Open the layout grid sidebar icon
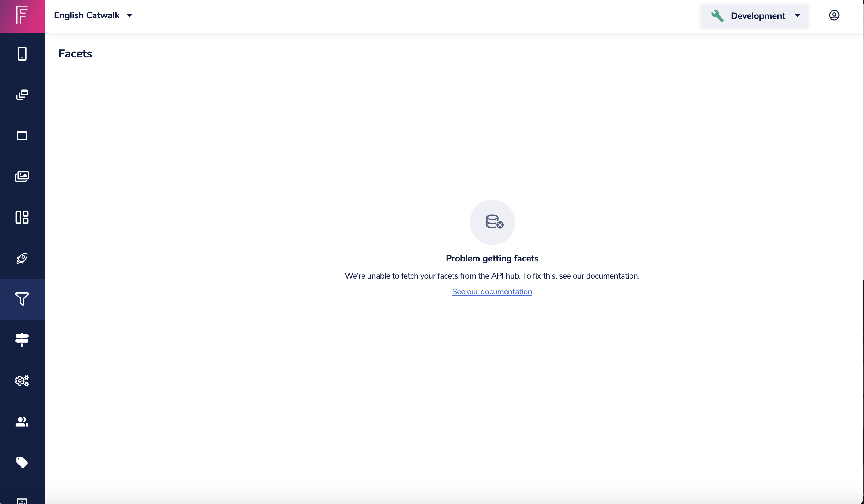Screen dimensions: 864x504 [x=22, y=217]
